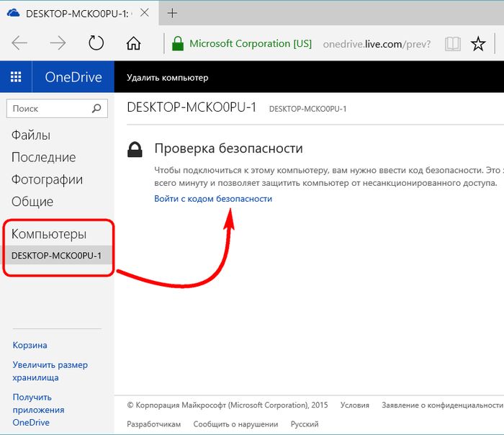Select the DESKTOP-MCKO0PU-1 browser tab

[79, 13]
